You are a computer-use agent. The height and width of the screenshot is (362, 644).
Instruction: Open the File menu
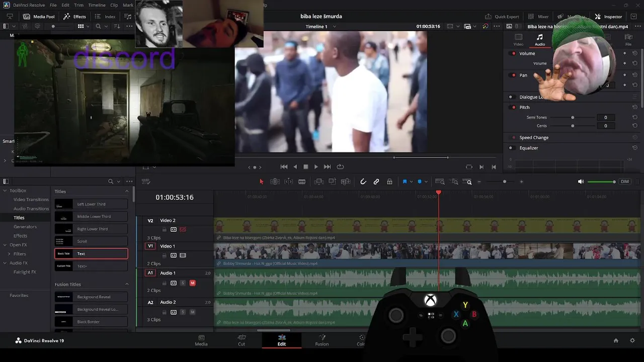click(53, 5)
